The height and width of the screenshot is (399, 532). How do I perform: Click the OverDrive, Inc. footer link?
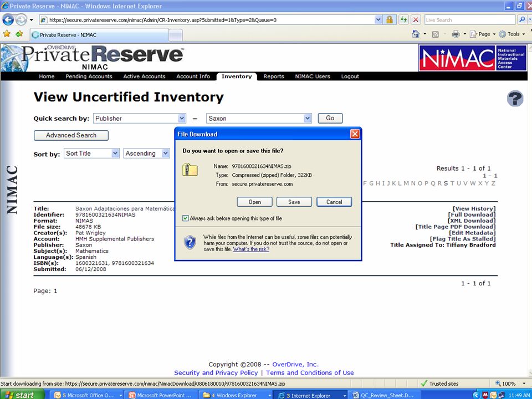295,365
